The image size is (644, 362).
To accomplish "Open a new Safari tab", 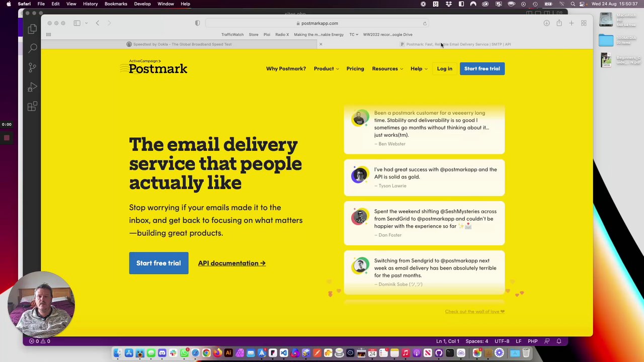I will click(571, 23).
